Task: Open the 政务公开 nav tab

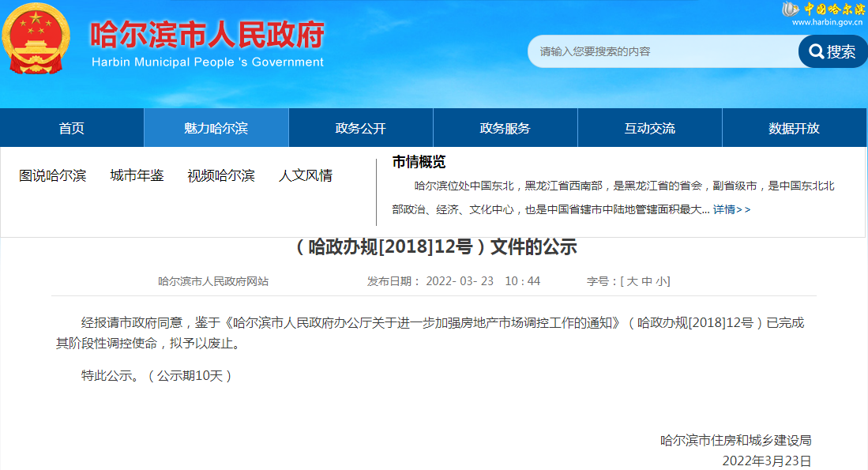Action: point(361,128)
